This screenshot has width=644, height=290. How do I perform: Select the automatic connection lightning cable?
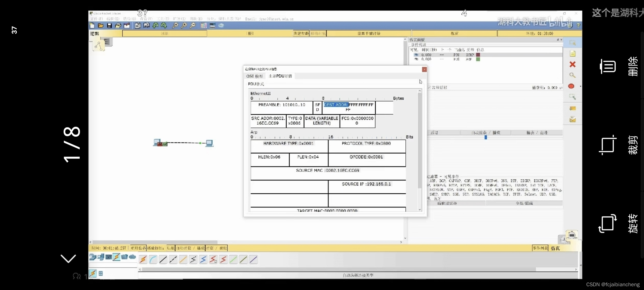pos(143,259)
